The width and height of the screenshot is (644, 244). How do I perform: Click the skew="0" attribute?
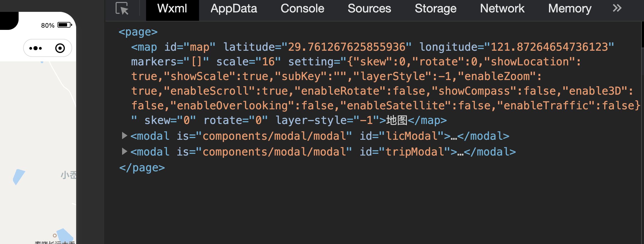pos(170,120)
